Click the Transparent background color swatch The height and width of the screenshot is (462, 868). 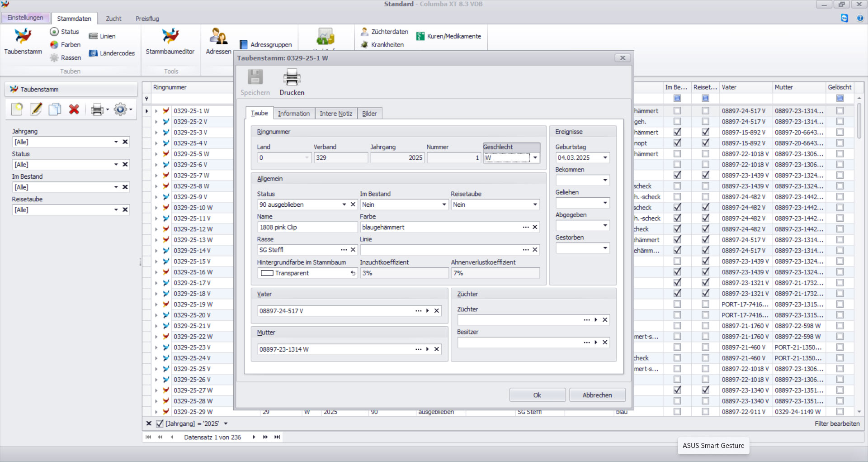[267, 273]
